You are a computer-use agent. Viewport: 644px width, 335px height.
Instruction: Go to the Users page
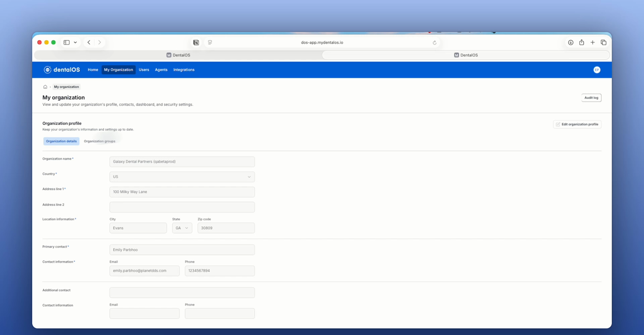click(144, 70)
